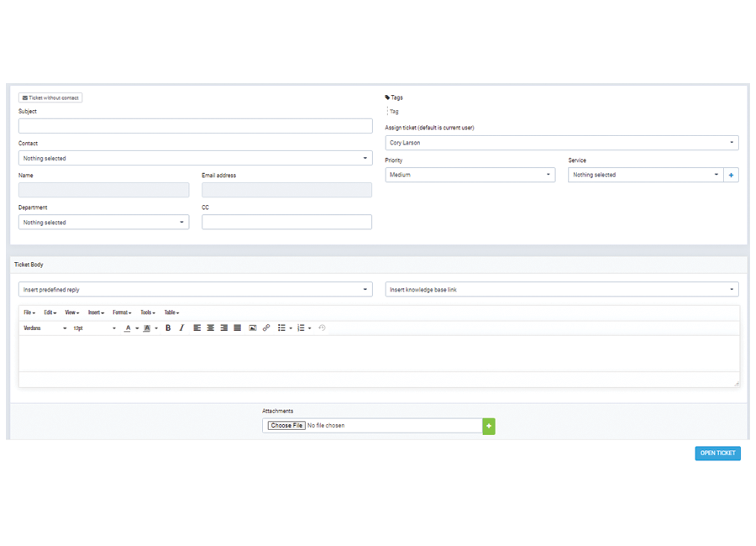Insert a link in the editor
This screenshot has height=546, width=756.
coord(266,328)
